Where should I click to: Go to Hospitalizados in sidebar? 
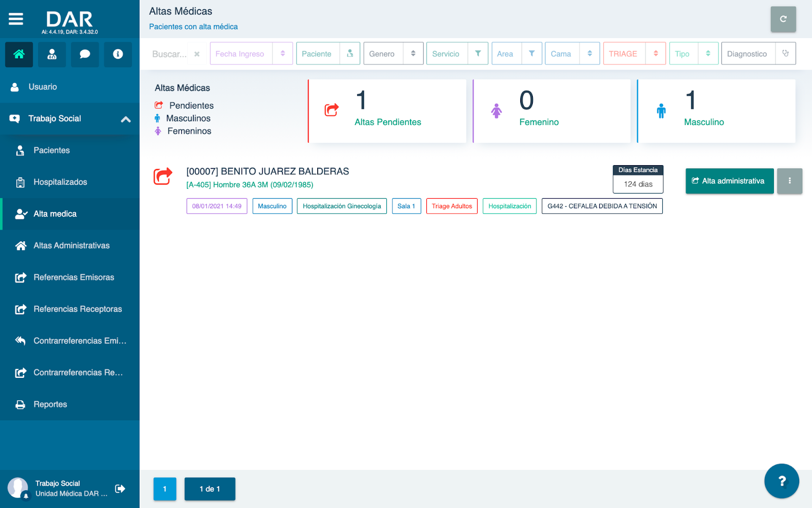(60, 182)
